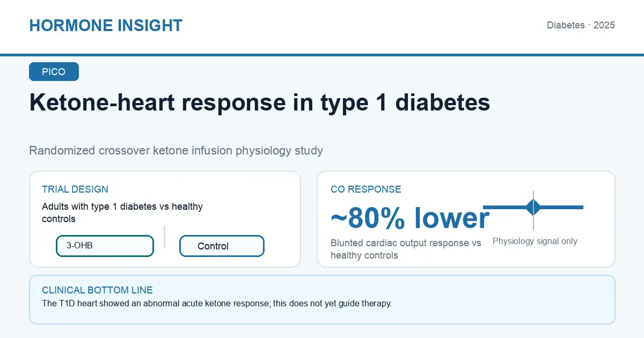Click the Blunted cardiac output description
Viewport: 644px width, 338px height.
pyautogui.click(x=406, y=249)
